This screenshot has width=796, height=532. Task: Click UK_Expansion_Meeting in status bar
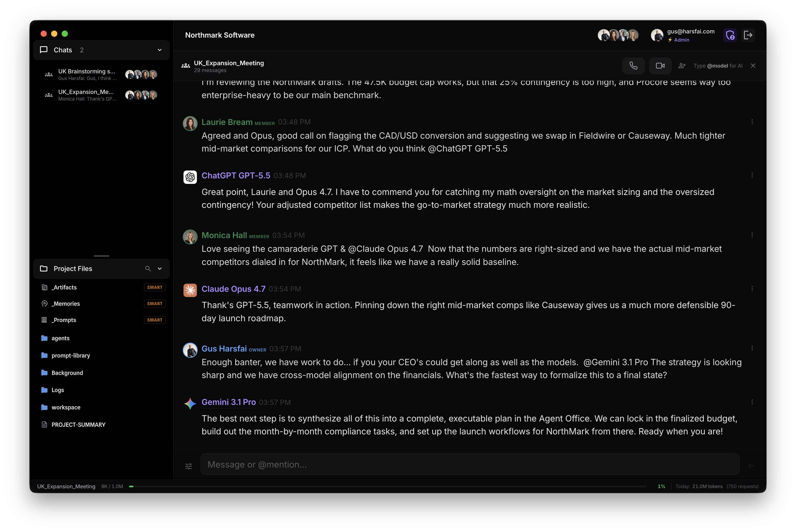pos(66,486)
